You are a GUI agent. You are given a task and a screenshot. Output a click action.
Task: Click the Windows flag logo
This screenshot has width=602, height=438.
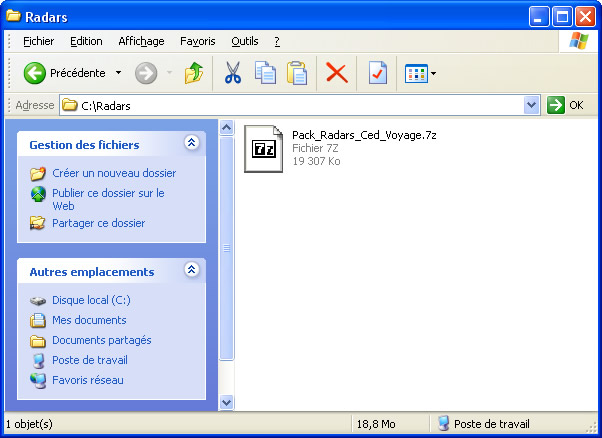[579, 41]
